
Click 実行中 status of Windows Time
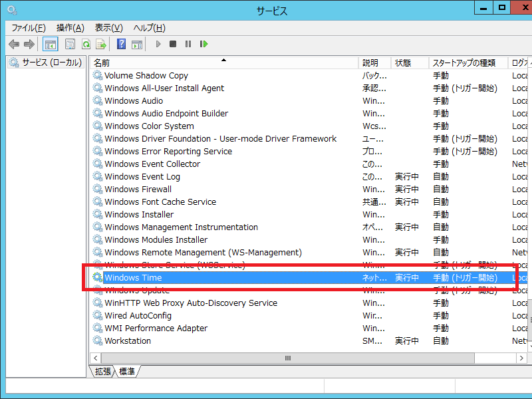click(406, 277)
